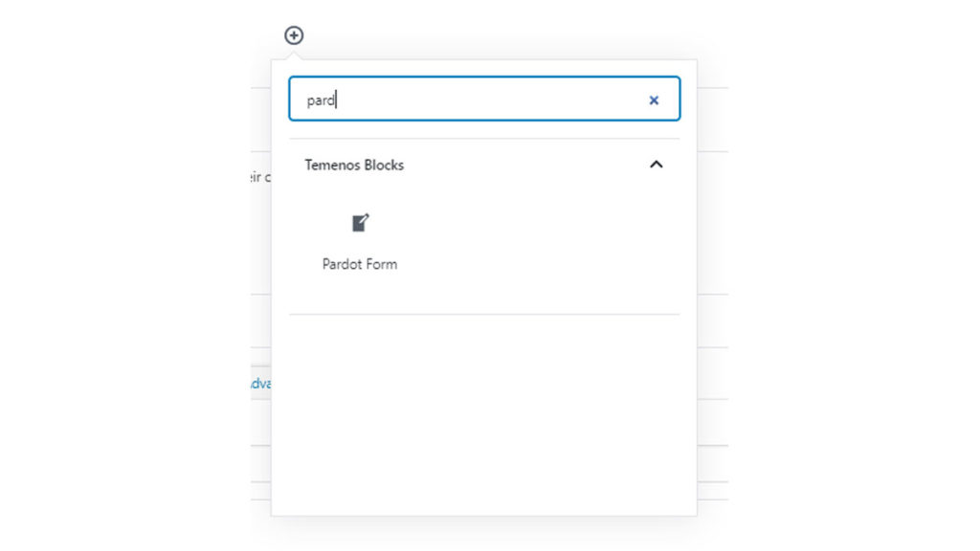The width and height of the screenshot is (980, 551).
Task: Clear the block search with the X
Action: [x=654, y=99]
